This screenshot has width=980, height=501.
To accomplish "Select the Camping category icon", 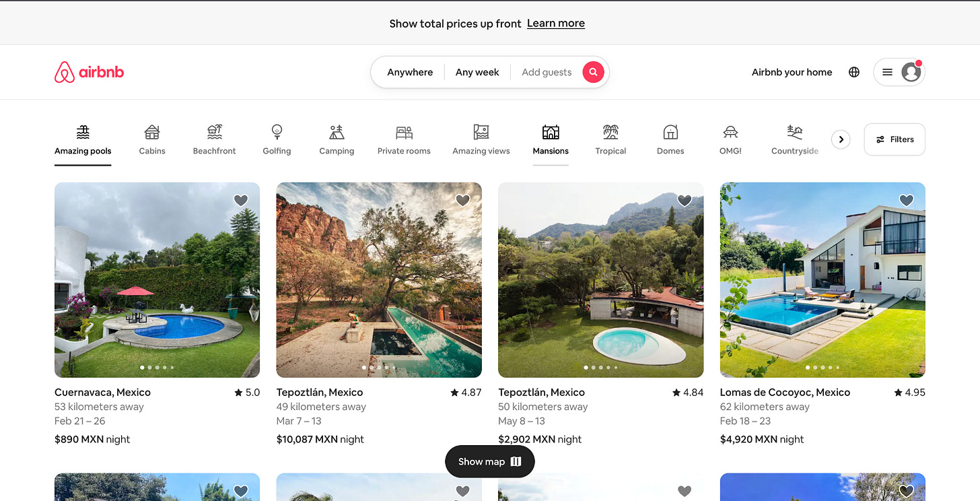I will click(x=337, y=131).
